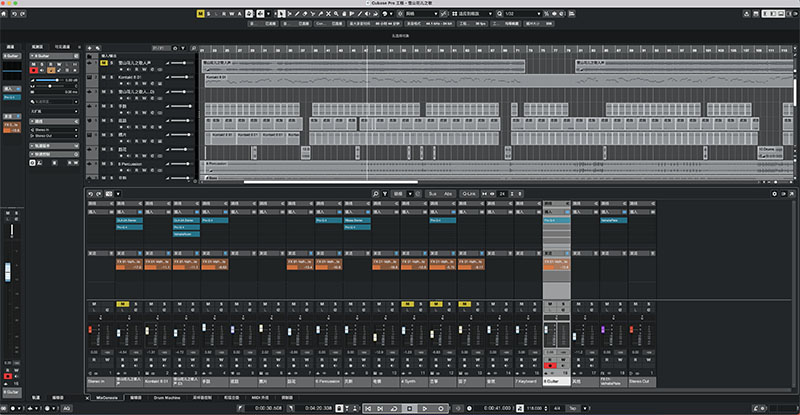The height and width of the screenshot is (415, 800).
Task: Switch to the MIDI lower zone tab
Action: click(260, 398)
